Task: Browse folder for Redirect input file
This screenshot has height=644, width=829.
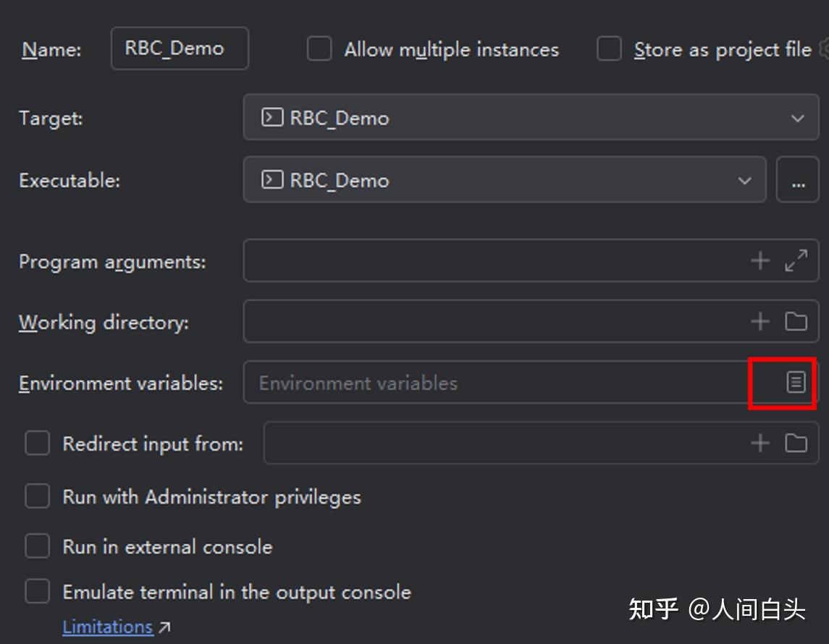Action: 796,443
